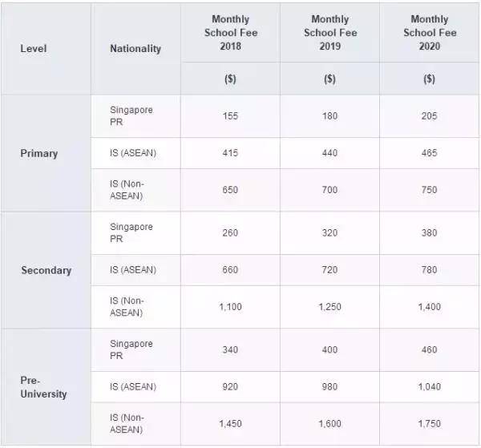Select the 1,450 fee cell
481x448 pixels.
pyautogui.click(x=230, y=424)
